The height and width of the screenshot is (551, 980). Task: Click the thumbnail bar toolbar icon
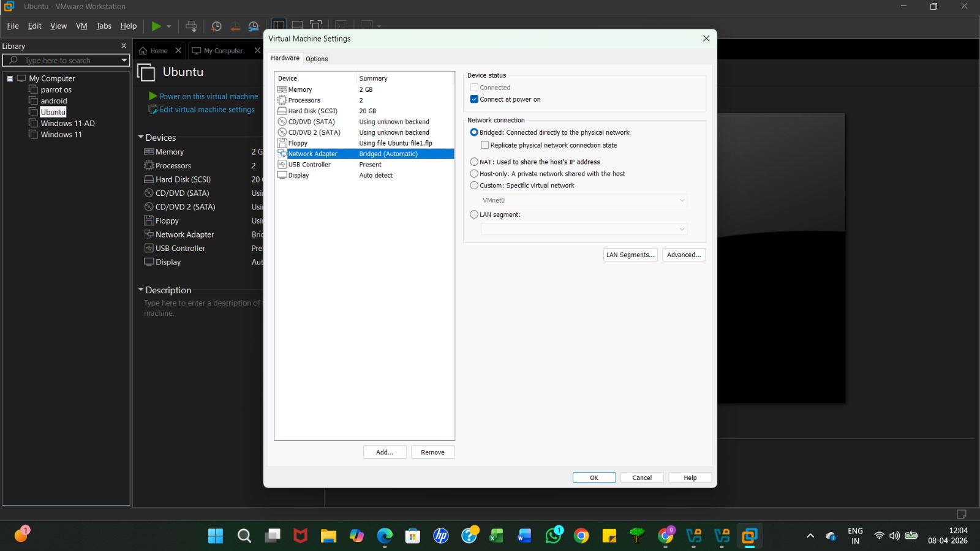tap(297, 26)
